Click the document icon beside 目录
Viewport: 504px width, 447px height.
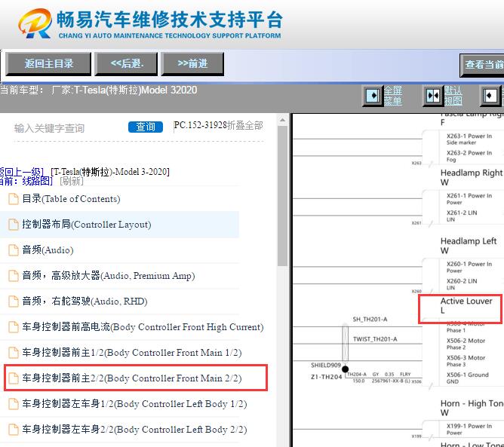tap(14, 199)
